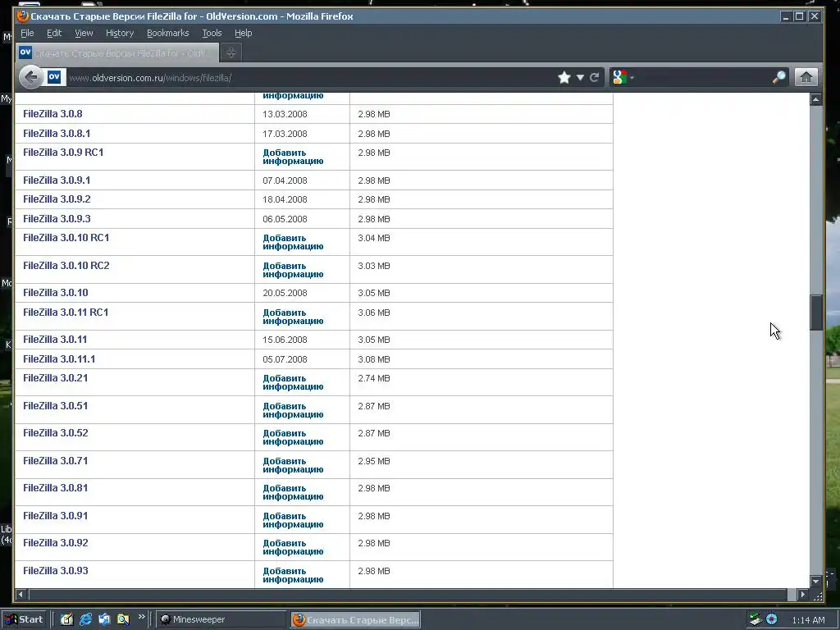Open the Google search engine selector
This screenshot has width=840, height=630.
[x=623, y=78]
